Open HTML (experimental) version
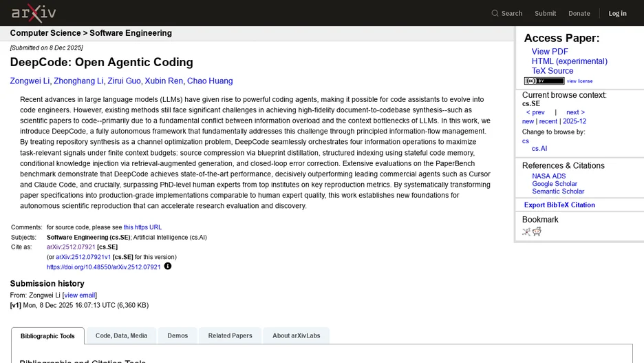The image size is (644, 363). [x=569, y=61]
